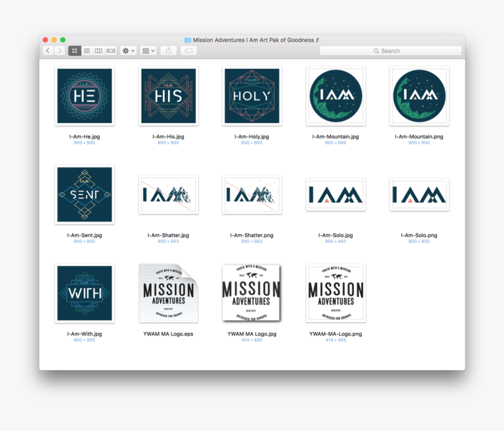
Task: Click the file name I-Am-Solo.png
Action: (x=419, y=235)
